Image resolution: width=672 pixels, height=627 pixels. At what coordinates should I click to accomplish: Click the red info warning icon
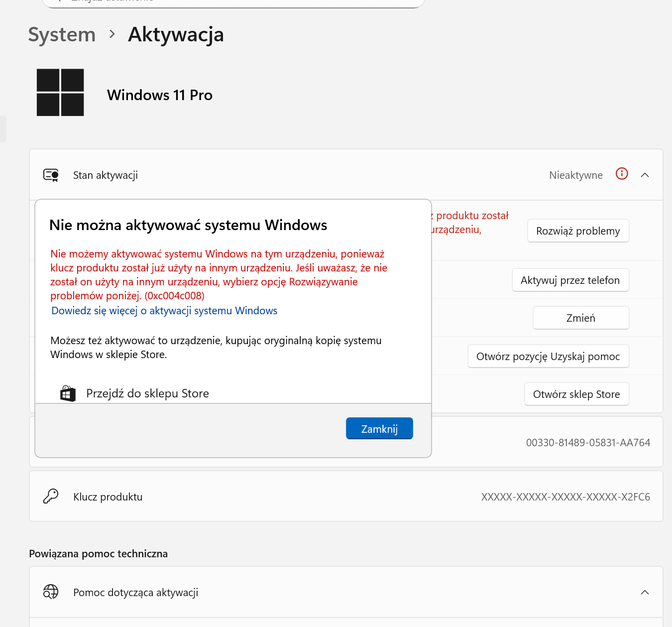click(x=622, y=174)
